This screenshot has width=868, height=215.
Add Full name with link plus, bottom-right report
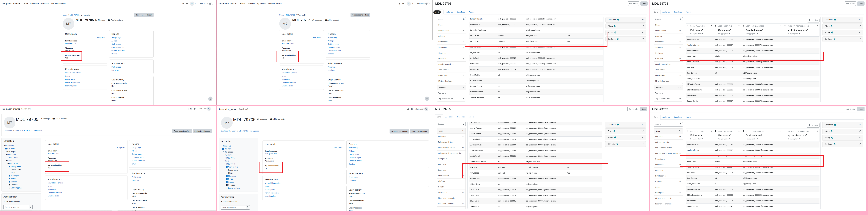680,142
